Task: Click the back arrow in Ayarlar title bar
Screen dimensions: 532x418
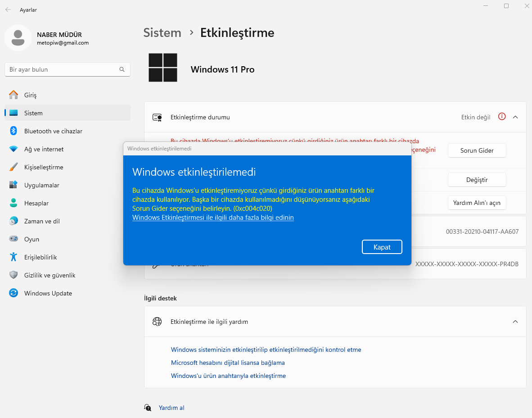Action: [x=8, y=9]
